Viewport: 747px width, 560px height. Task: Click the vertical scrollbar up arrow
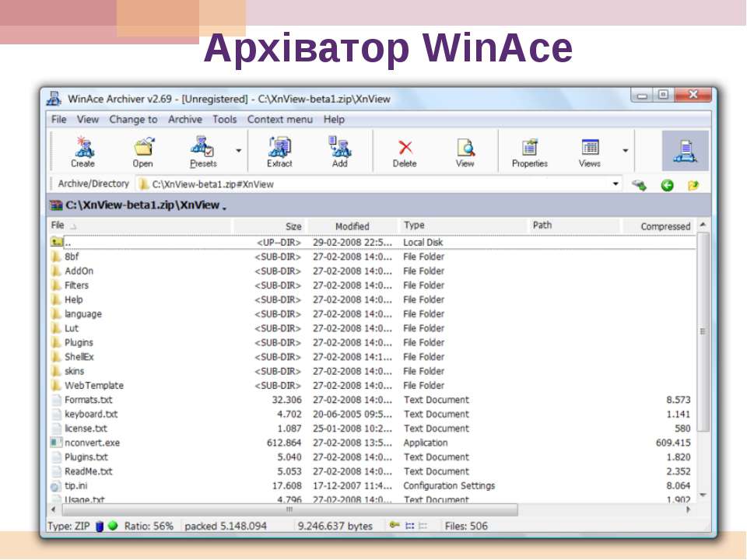click(x=703, y=224)
